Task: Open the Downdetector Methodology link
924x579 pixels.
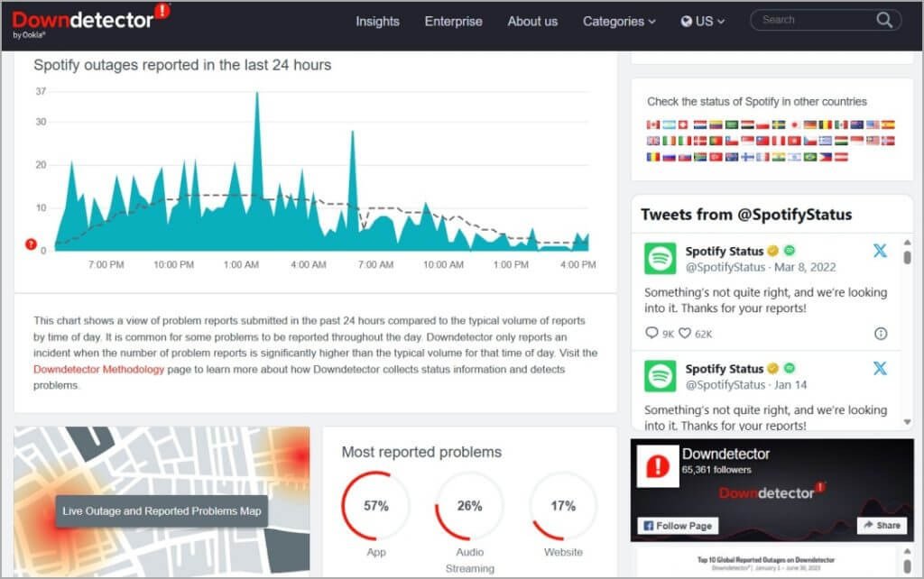Action: [x=98, y=369]
